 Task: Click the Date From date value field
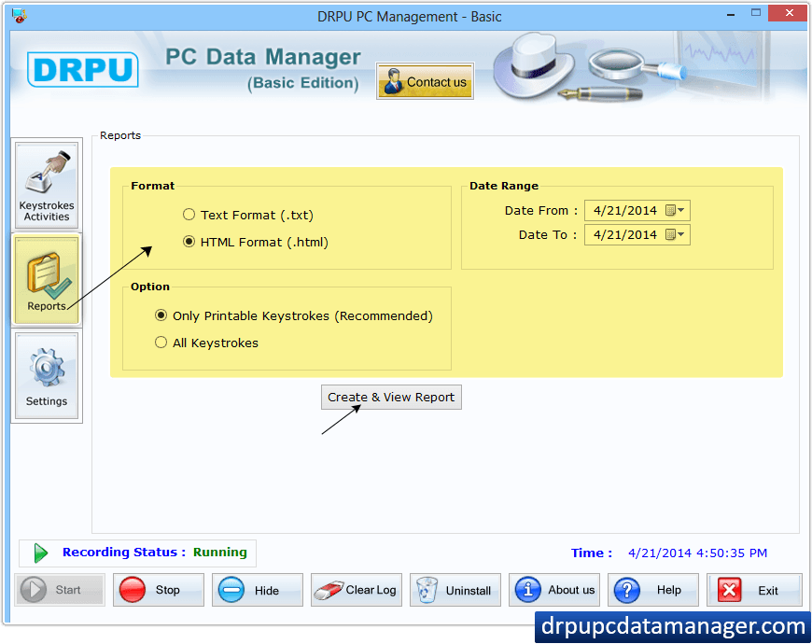[x=625, y=210]
